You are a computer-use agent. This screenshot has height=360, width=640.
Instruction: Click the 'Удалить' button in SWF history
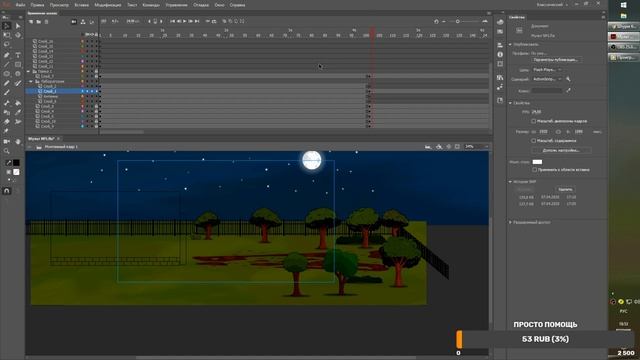[565, 189]
